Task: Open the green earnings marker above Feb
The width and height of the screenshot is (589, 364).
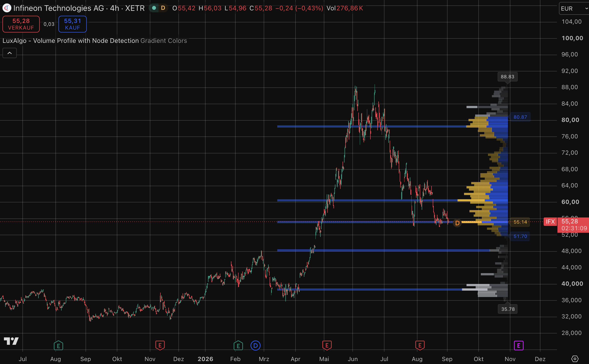Action: pos(238,346)
